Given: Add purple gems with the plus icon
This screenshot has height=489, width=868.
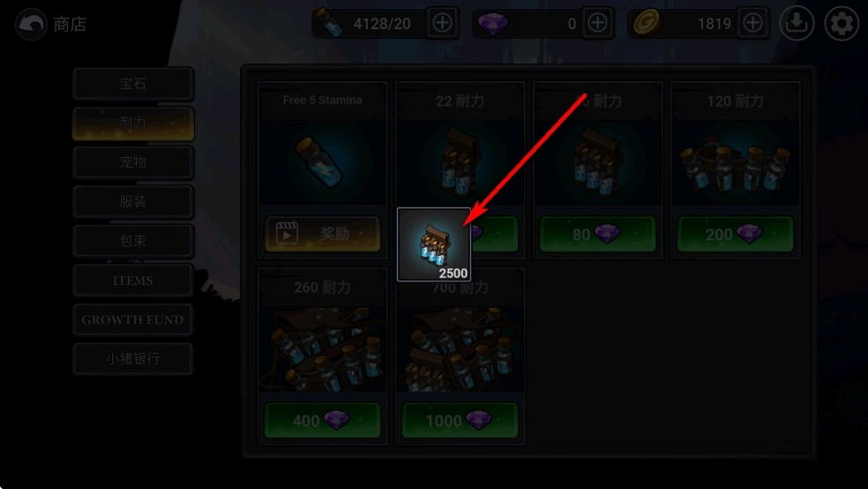Looking at the screenshot, I should pyautogui.click(x=597, y=23).
